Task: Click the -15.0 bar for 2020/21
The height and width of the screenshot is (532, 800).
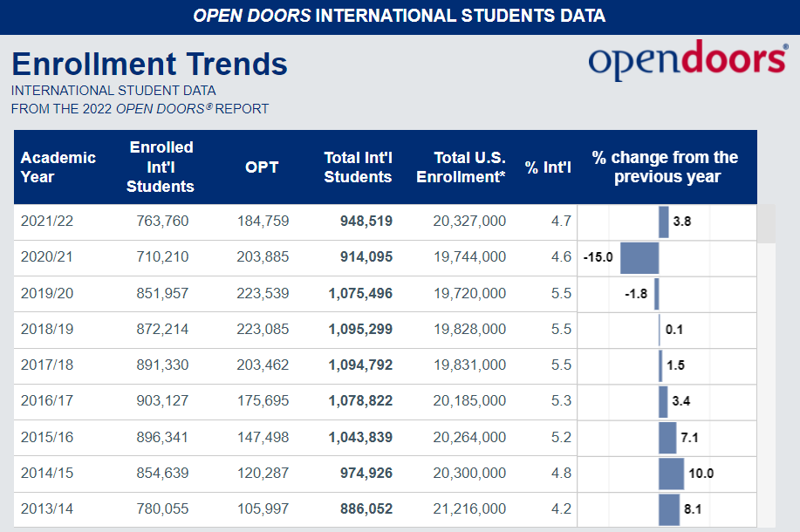Action: pos(639,258)
